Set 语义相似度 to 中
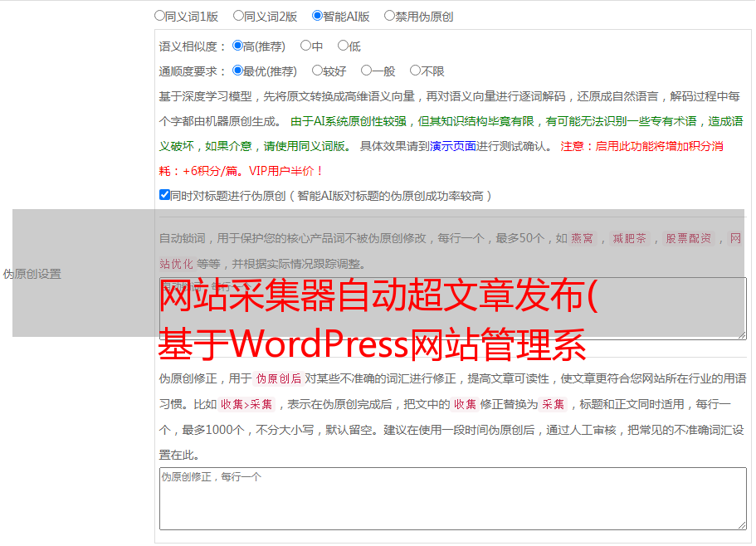756x546 pixels. click(x=305, y=46)
